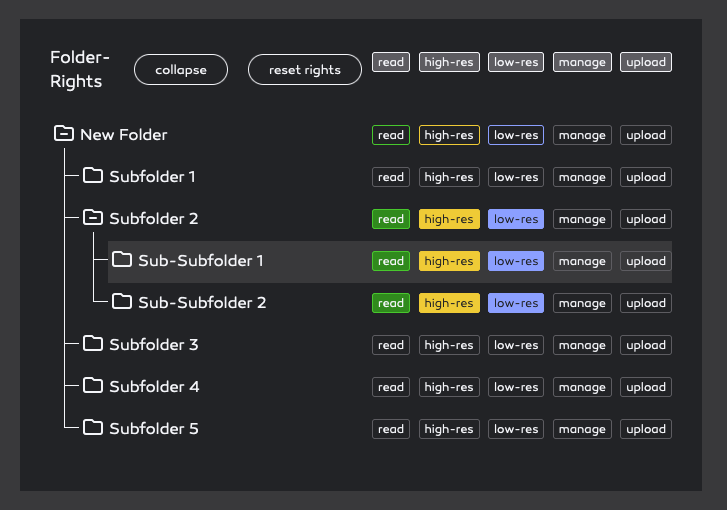Toggle the header high-res tag

[x=449, y=62]
